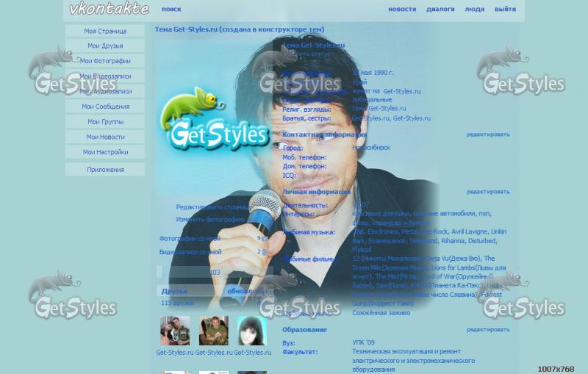Open Мои Друзья in the sidebar
This screenshot has width=588, height=374.
tap(105, 46)
